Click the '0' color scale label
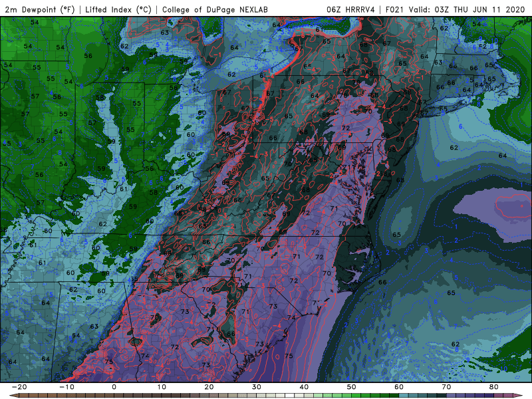Viewport: 532px width, 399px height. pyautogui.click(x=114, y=387)
